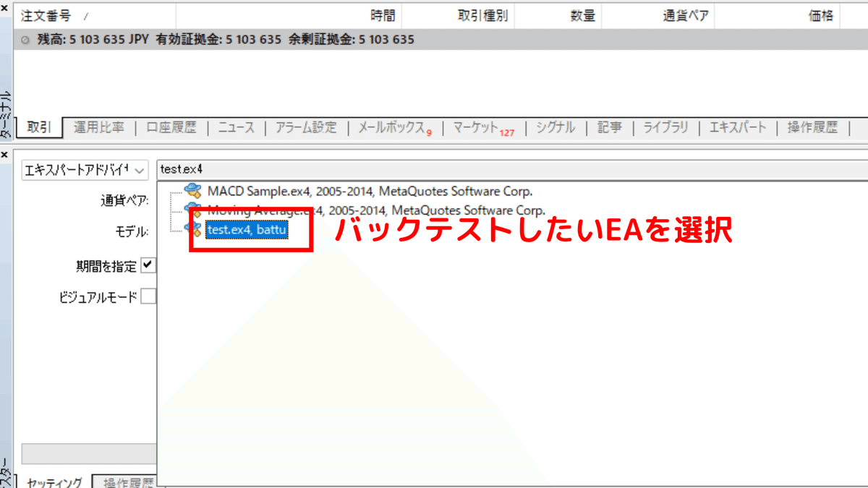Select test.ex4, battu in the list

pos(247,230)
